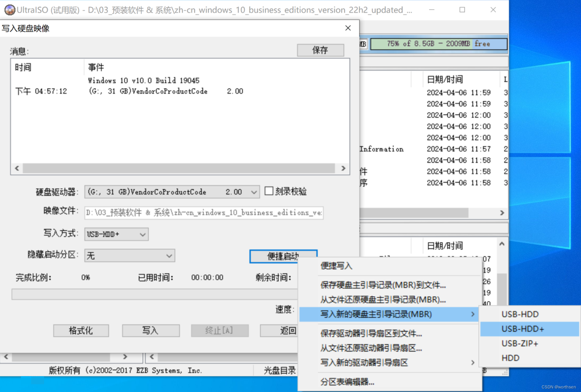Click the 终止[A] button
Image resolution: width=581 pixels, height=392 pixels.
tap(220, 331)
